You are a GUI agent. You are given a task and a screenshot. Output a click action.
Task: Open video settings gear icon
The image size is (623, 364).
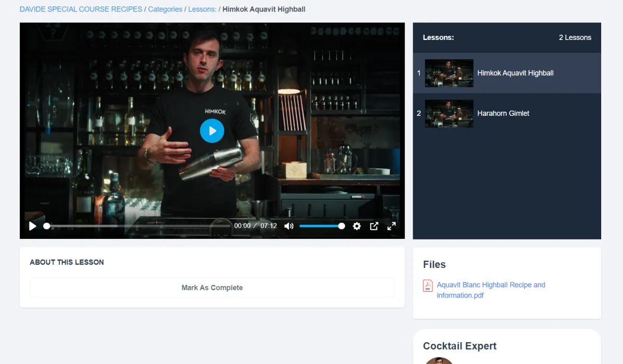coord(357,226)
